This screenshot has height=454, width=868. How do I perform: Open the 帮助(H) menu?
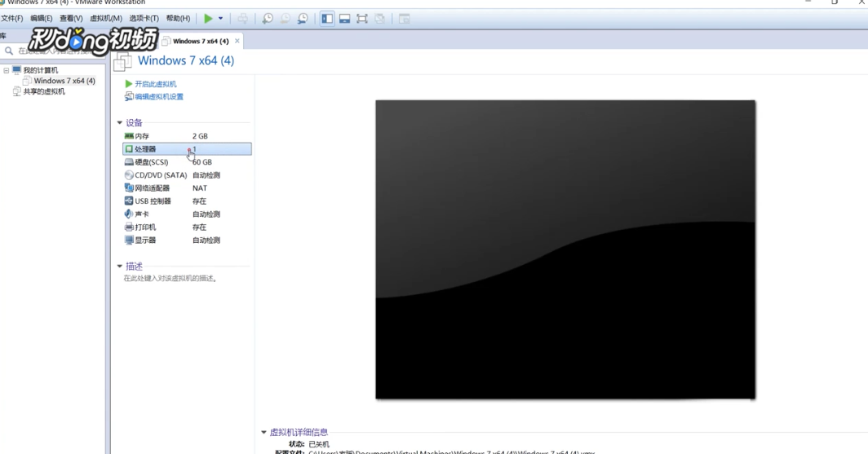click(x=178, y=18)
